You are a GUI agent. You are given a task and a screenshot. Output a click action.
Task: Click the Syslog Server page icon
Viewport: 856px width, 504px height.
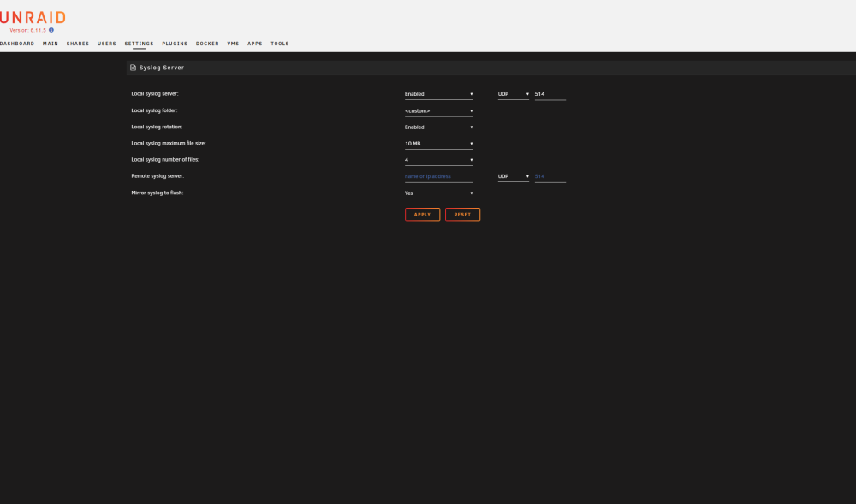coord(133,68)
